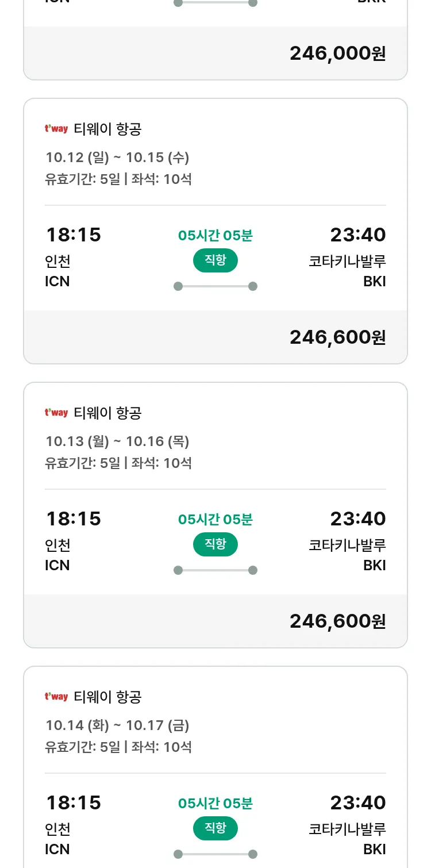
Task: Select the 246,000원 price at the top
Action: (x=337, y=53)
